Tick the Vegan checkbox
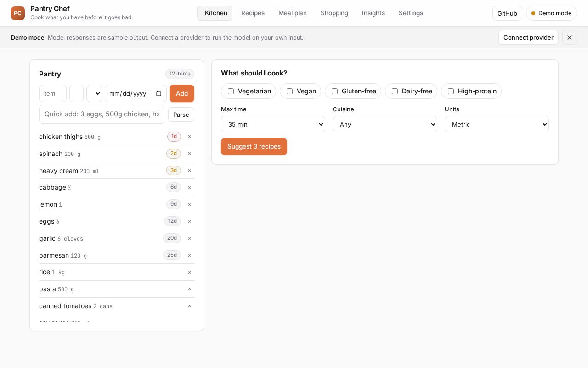This screenshot has height=368, width=588. pyautogui.click(x=289, y=91)
